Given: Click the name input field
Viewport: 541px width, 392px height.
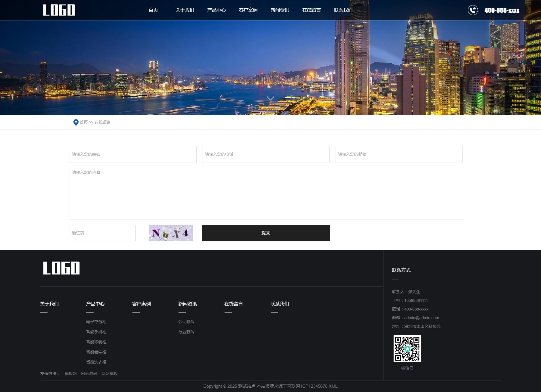Looking at the screenshot, I should coord(133,154).
